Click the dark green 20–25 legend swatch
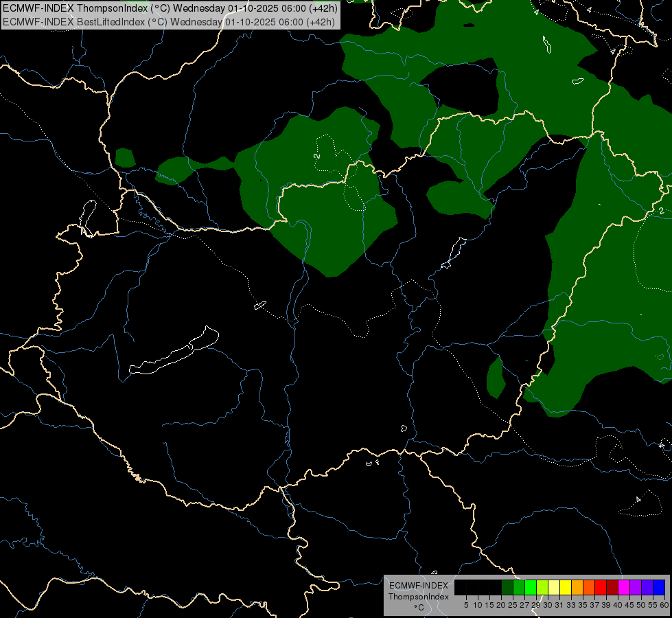Screen dimensions: 672x618 pos(507,587)
